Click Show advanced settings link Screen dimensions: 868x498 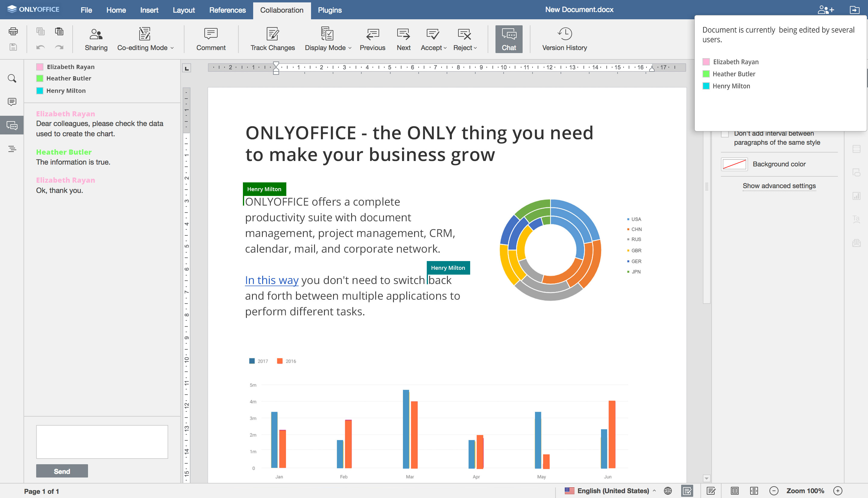coord(779,186)
